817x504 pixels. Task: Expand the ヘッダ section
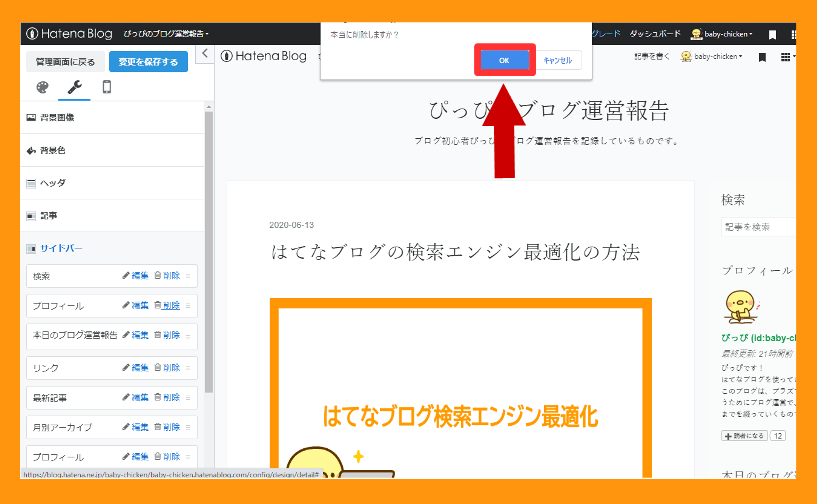click(112, 183)
